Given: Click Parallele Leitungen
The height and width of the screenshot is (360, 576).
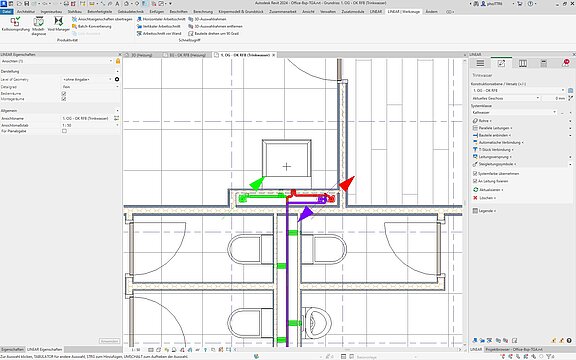Looking at the screenshot, I should tap(493, 128).
